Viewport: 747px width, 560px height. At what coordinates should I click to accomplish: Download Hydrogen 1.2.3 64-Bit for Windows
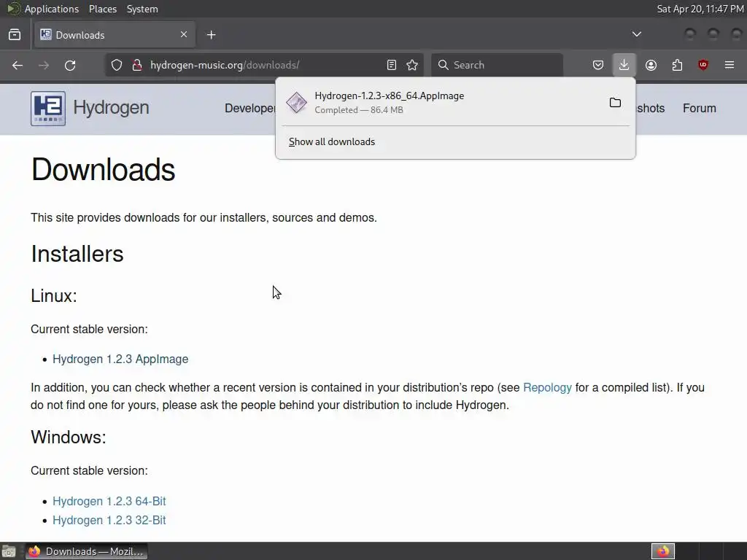[x=109, y=501]
